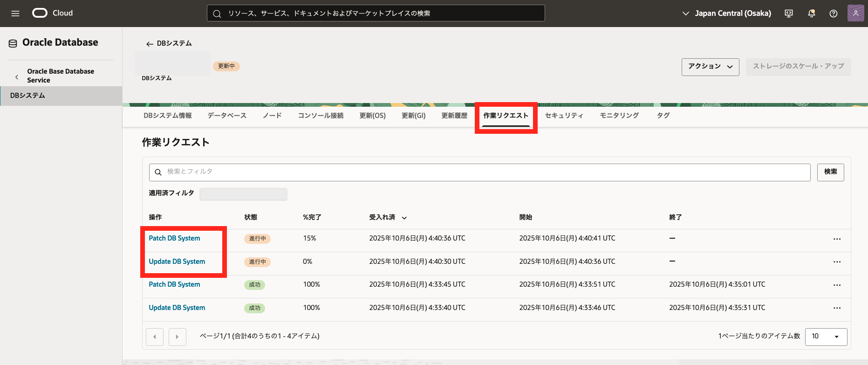Open the アクション dropdown
The width and height of the screenshot is (868, 365).
point(710,67)
